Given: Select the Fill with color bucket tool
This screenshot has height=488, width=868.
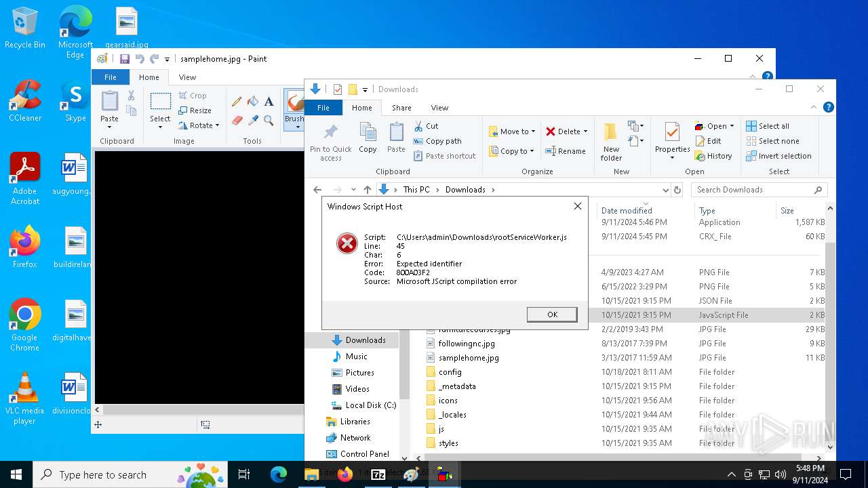Looking at the screenshot, I should [253, 102].
